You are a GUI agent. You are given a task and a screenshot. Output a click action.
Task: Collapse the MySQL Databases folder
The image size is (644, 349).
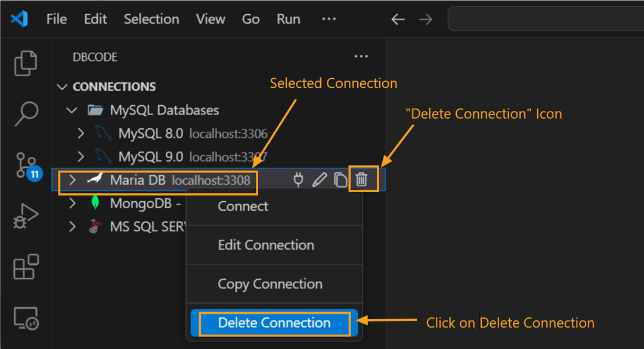[x=72, y=110]
